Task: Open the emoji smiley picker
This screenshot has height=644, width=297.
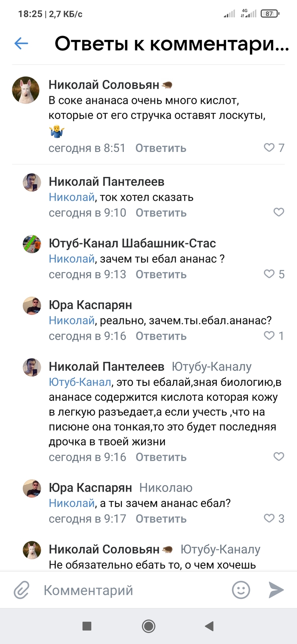Action: [x=241, y=590]
